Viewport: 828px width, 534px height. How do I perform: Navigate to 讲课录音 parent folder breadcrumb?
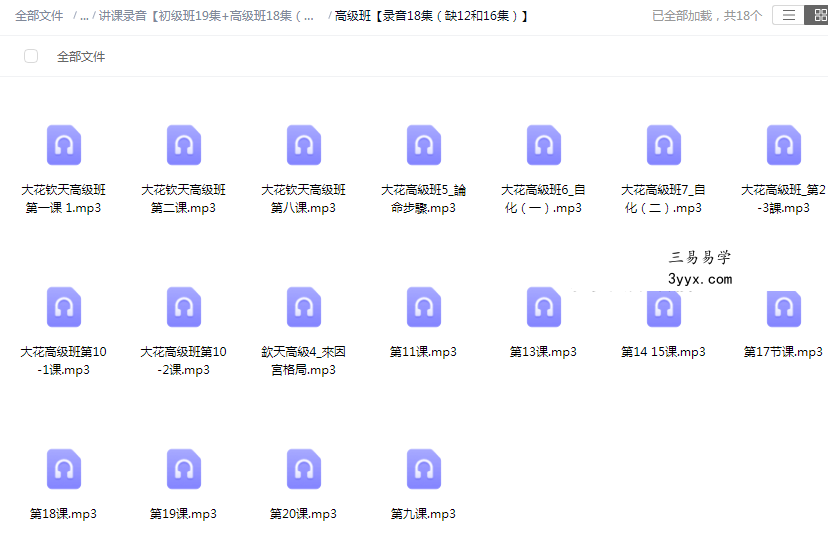click(206, 16)
